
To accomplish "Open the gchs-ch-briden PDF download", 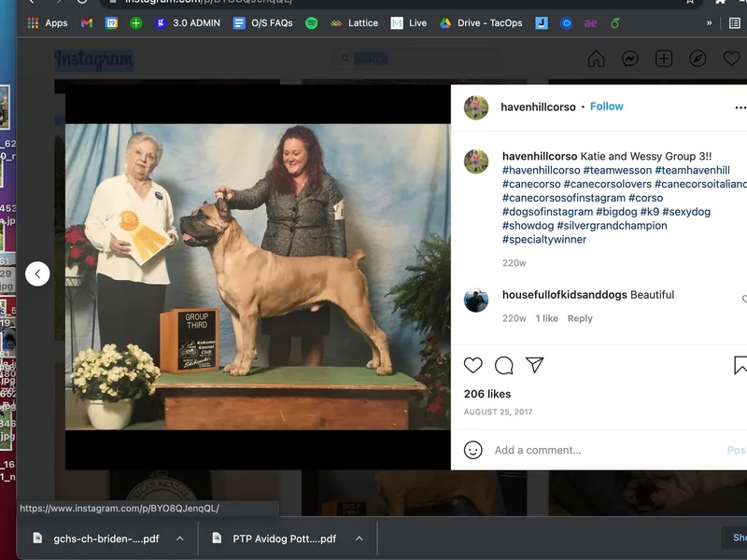I will [98, 539].
